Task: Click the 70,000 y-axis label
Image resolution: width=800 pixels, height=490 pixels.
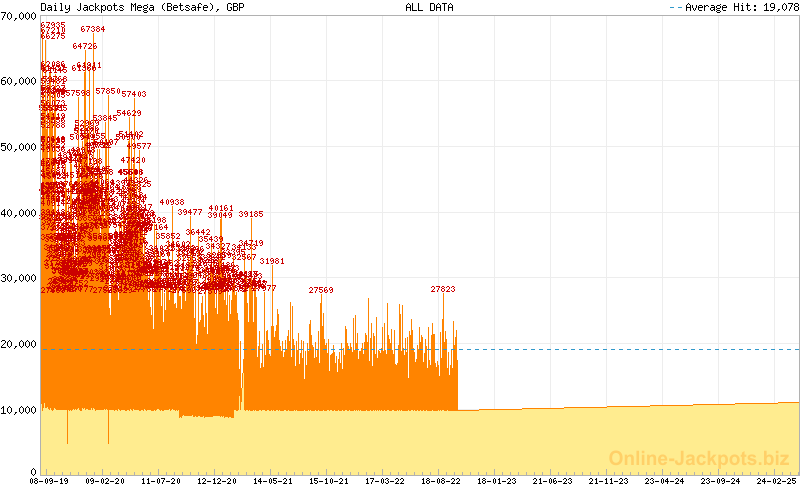Action: [19, 17]
